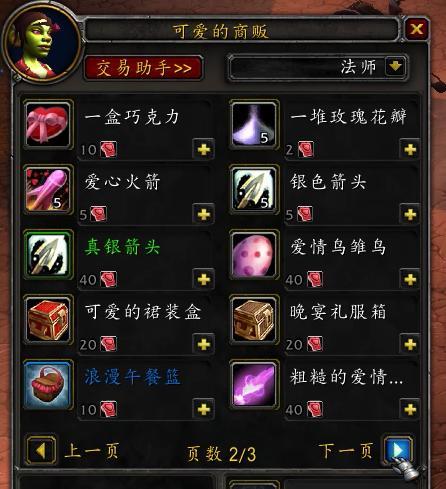Image resolution: width=446 pixels, height=489 pixels.
Task: Go back using the 上一页 arrow
Action: click(x=41, y=450)
